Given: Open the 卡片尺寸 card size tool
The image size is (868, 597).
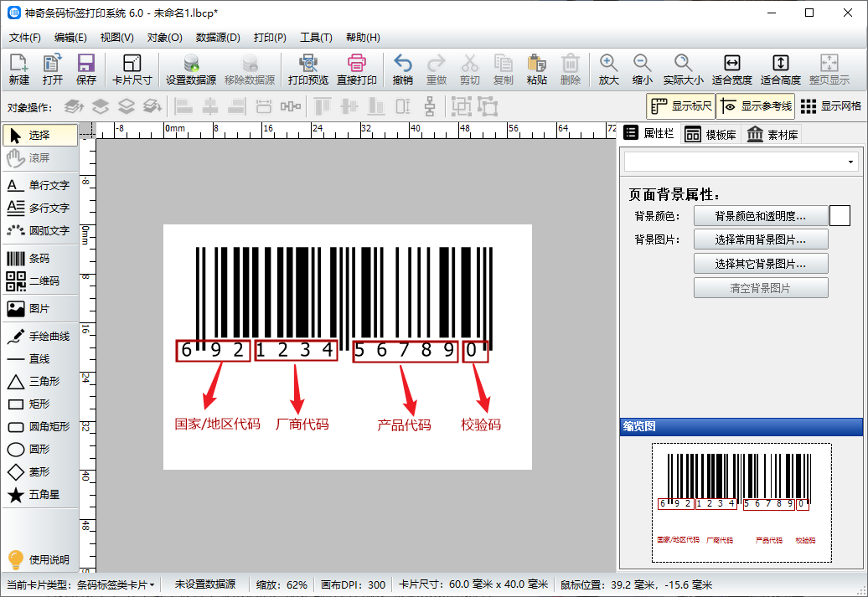Looking at the screenshot, I should tap(132, 69).
